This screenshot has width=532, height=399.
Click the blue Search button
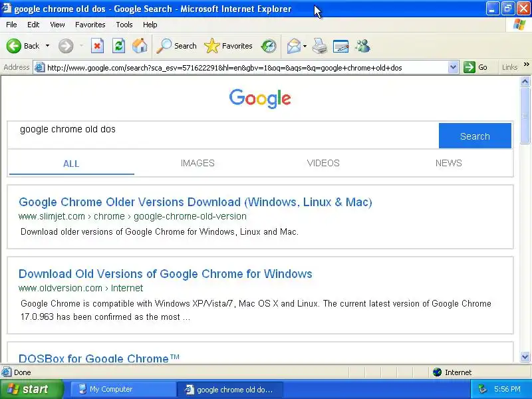pos(475,136)
